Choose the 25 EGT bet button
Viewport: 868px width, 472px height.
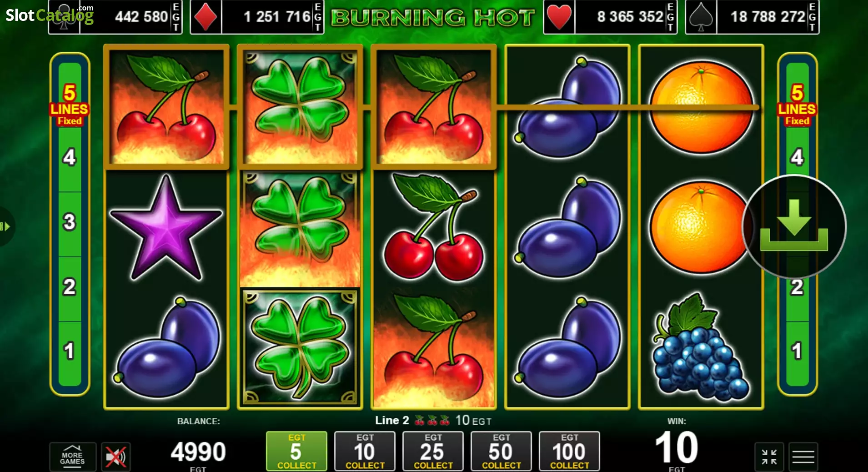click(x=433, y=451)
